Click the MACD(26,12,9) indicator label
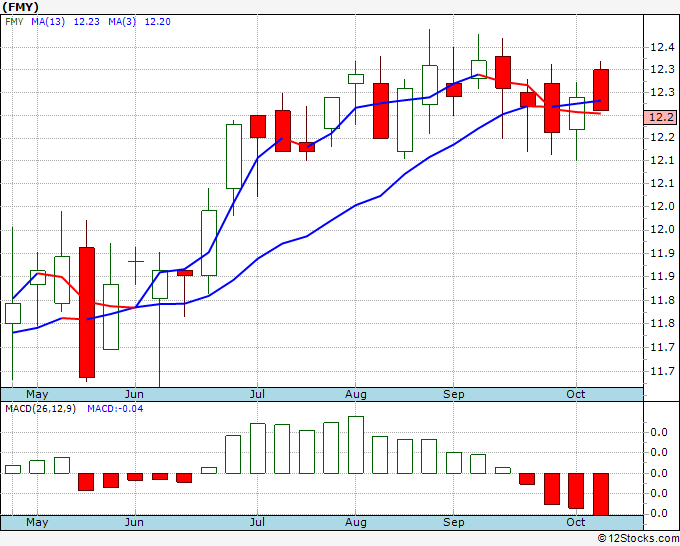 tap(40, 409)
